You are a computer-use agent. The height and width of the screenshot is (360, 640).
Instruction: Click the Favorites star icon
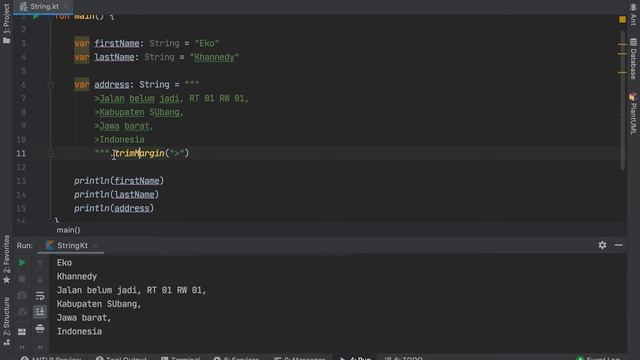pyautogui.click(x=6, y=280)
